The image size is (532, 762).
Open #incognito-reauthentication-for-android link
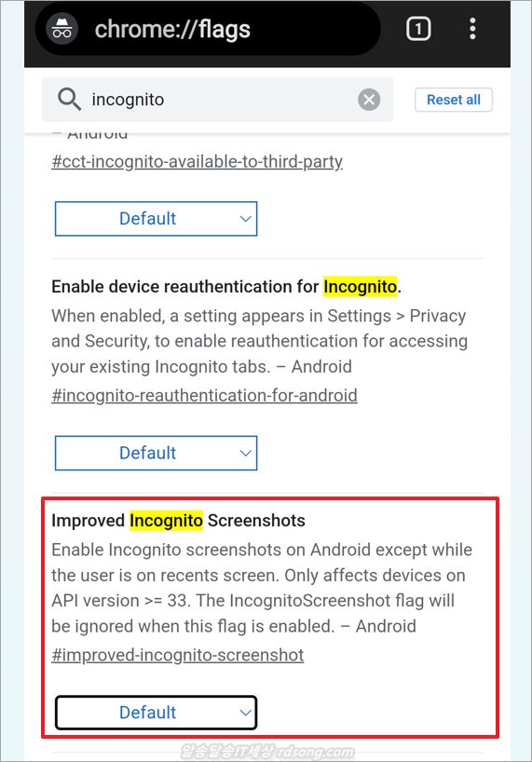(205, 395)
